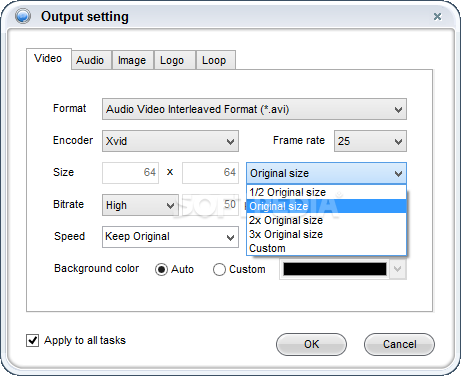Open the Xvid Encoder dropdown
461x376 pixels.
click(x=170, y=141)
